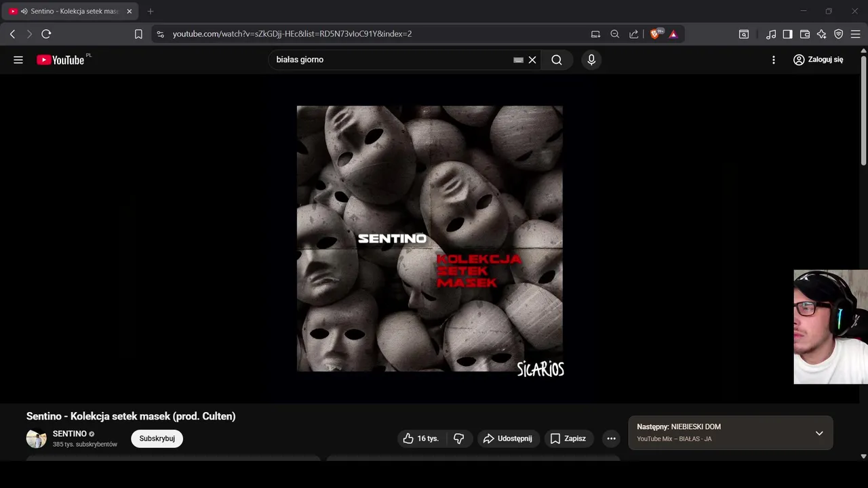Click the URL address field
Image resolution: width=868 pixels, height=488 pixels.
tap(292, 34)
